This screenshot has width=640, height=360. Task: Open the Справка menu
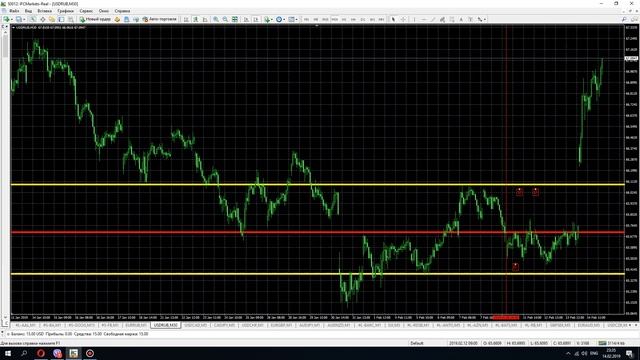click(122, 11)
